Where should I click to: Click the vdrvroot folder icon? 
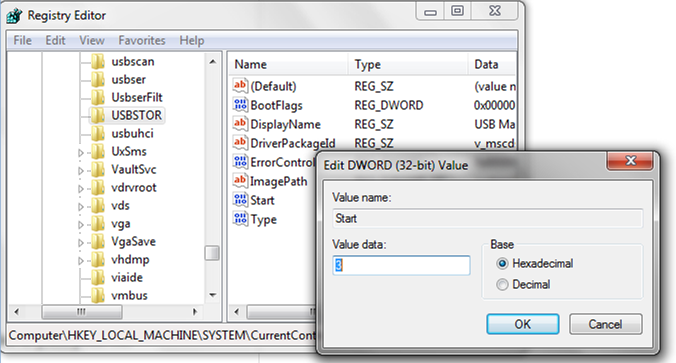coord(98,188)
